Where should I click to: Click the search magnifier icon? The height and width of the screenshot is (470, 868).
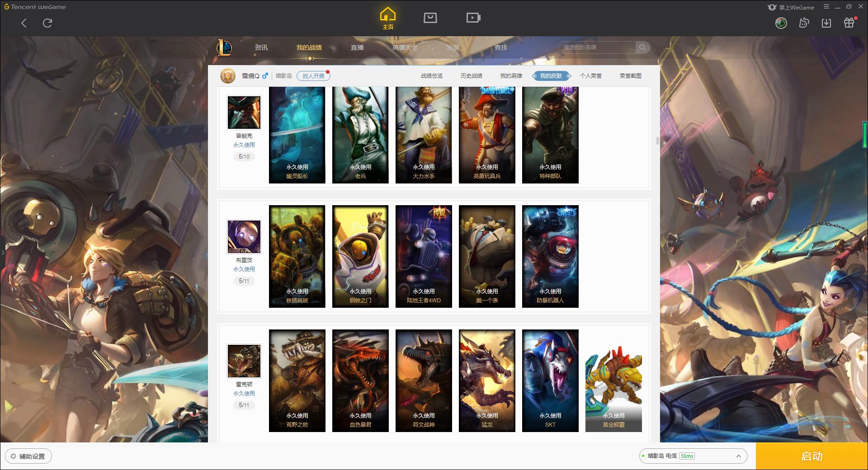point(642,47)
